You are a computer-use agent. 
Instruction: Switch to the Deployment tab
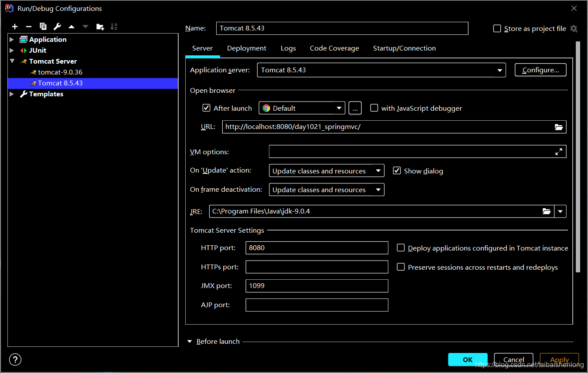tap(247, 48)
